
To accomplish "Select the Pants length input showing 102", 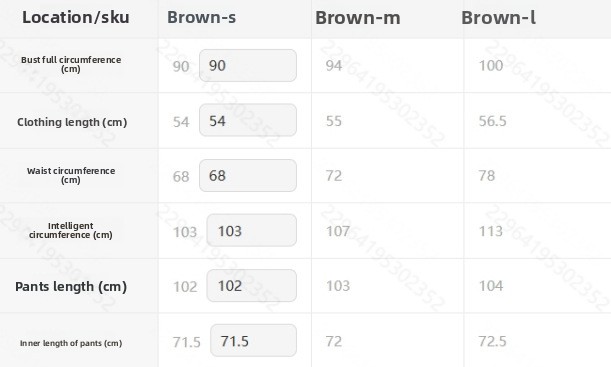I will tap(252, 286).
